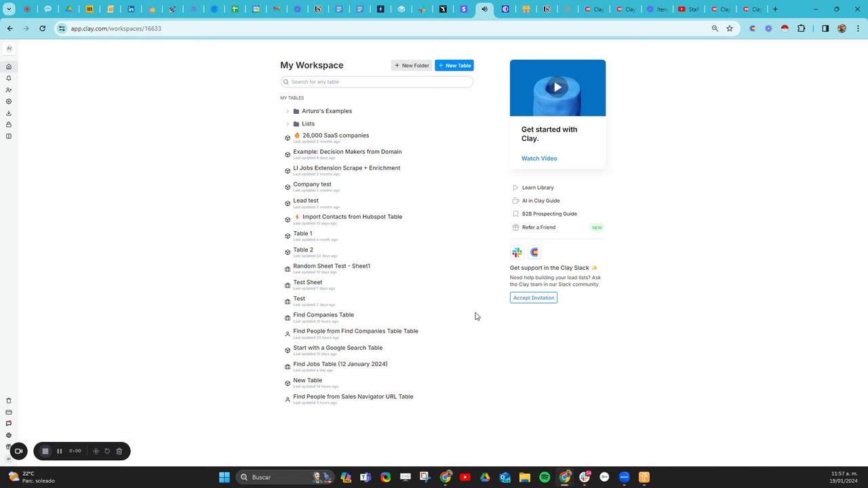868x488 pixels.
Task: Click the Search for any table field
Action: [x=377, y=81]
